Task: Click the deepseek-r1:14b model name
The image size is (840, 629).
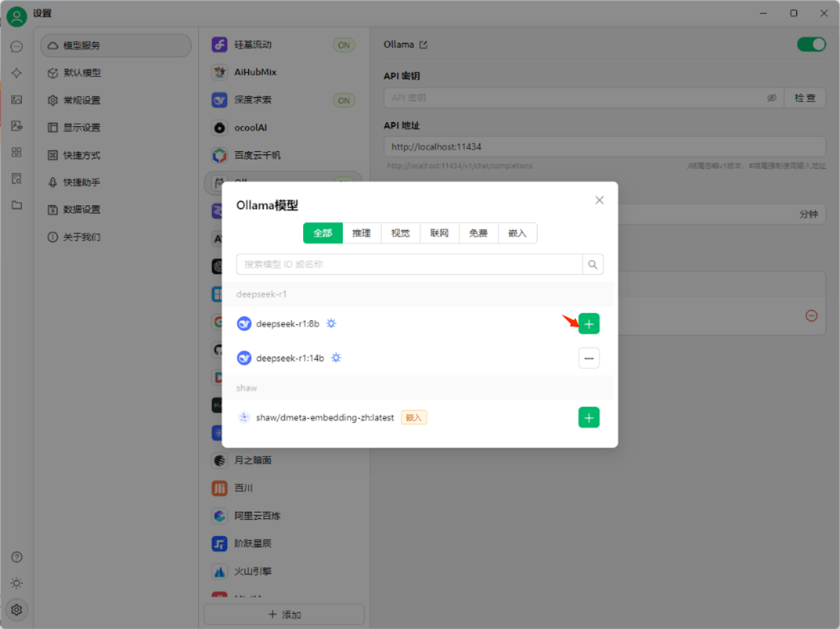Action: click(290, 358)
